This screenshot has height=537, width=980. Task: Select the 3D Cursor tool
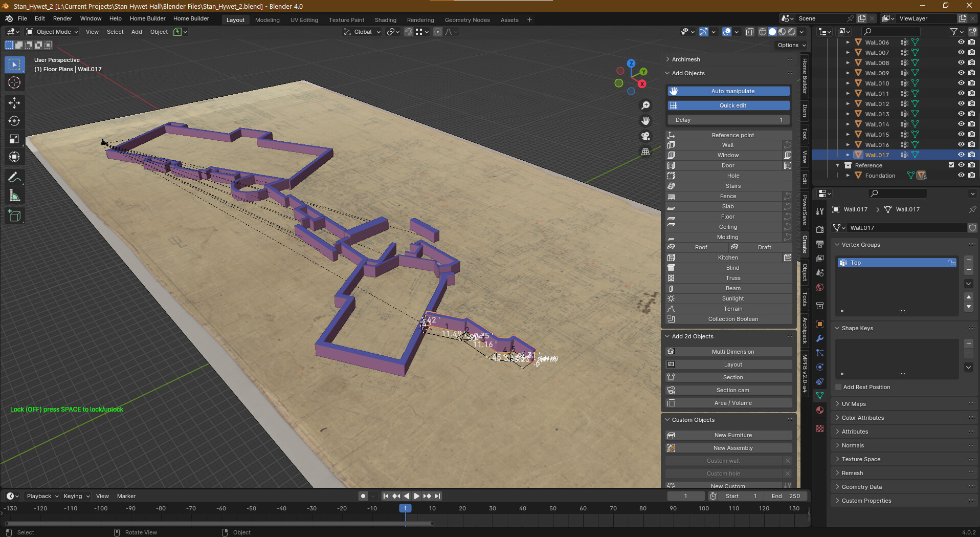click(x=14, y=82)
